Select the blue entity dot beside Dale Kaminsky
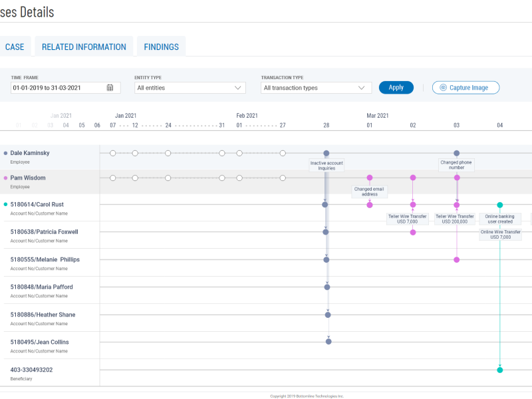This screenshot has height=399, width=532. 5,153
